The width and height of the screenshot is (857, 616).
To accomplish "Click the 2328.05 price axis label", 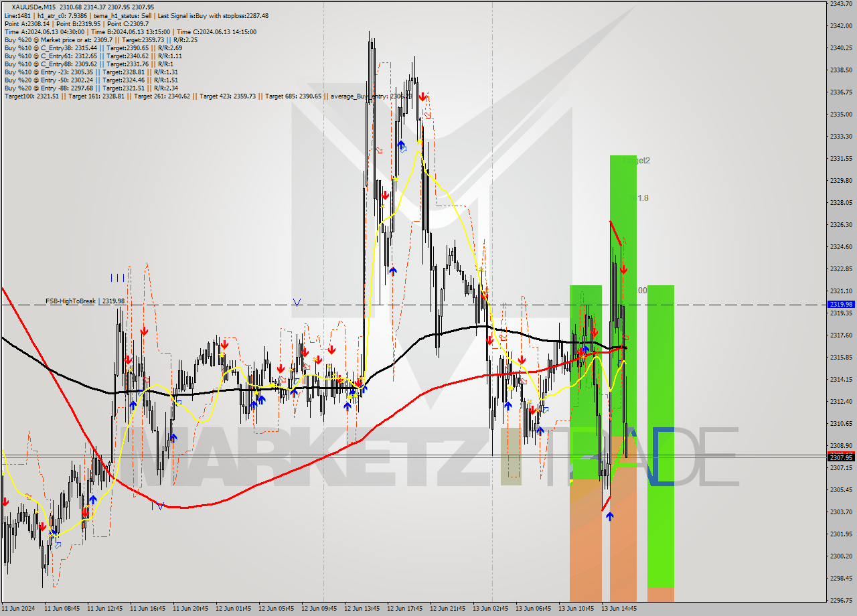I will (x=841, y=202).
